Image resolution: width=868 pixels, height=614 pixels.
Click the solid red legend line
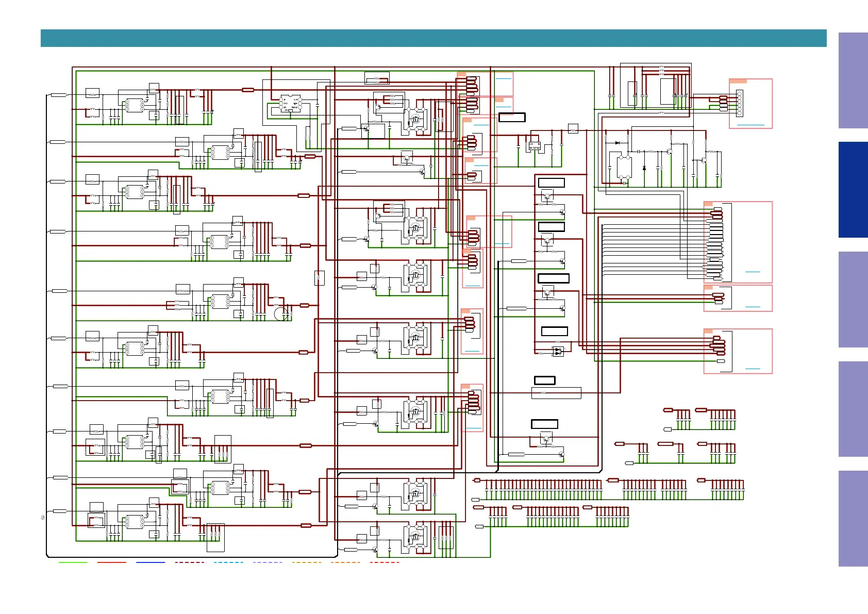(112, 562)
